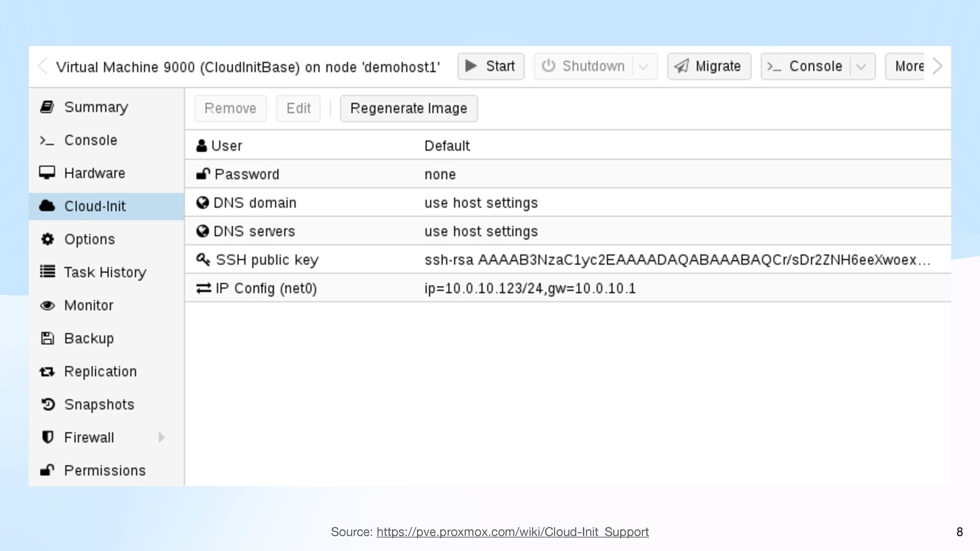Click the Cloud-Init cloud icon
Image resolution: width=980 pixels, height=551 pixels.
click(x=47, y=206)
